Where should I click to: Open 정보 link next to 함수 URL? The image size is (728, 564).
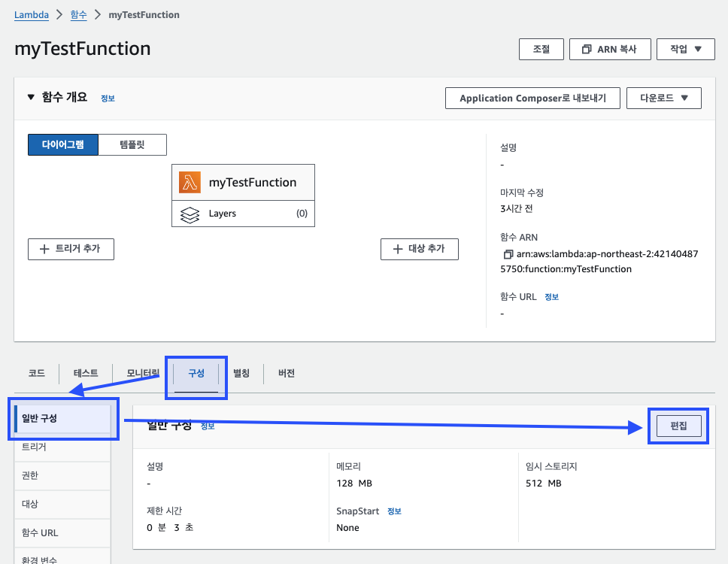[x=551, y=297]
